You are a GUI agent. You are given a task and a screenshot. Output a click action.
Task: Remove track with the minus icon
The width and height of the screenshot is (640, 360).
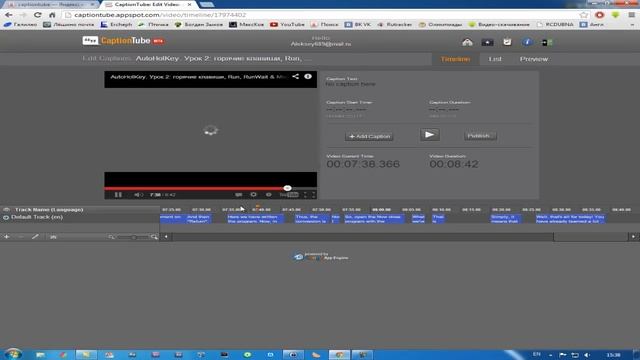[x=20, y=237]
